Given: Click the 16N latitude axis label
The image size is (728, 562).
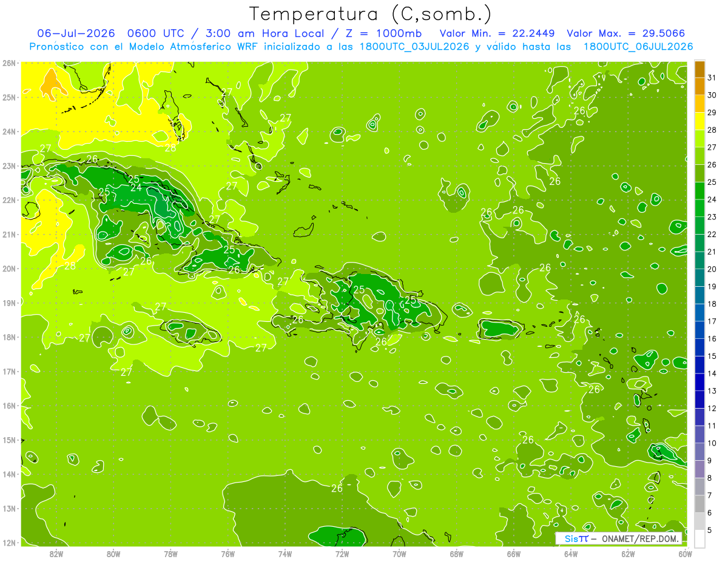Looking at the screenshot, I should click(x=9, y=406).
